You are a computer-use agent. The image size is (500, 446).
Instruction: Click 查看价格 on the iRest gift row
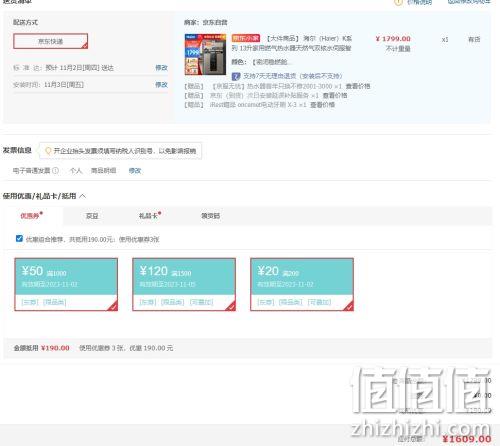pos(322,105)
